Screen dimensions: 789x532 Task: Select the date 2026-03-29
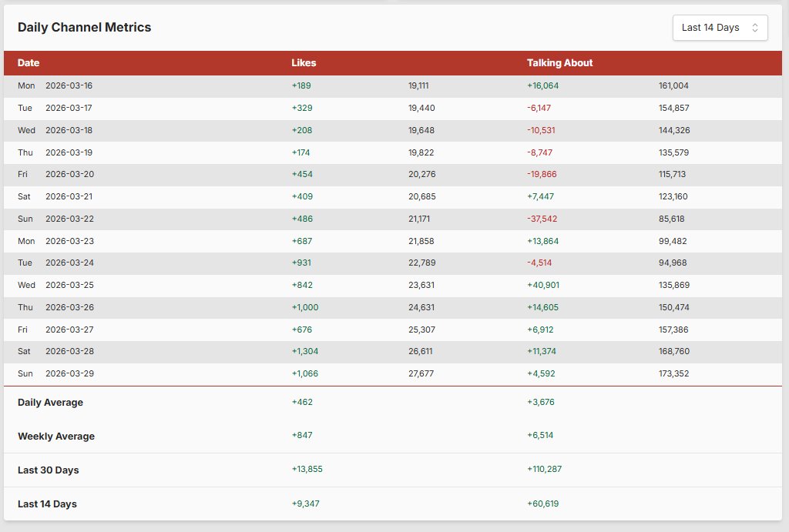(x=69, y=373)
